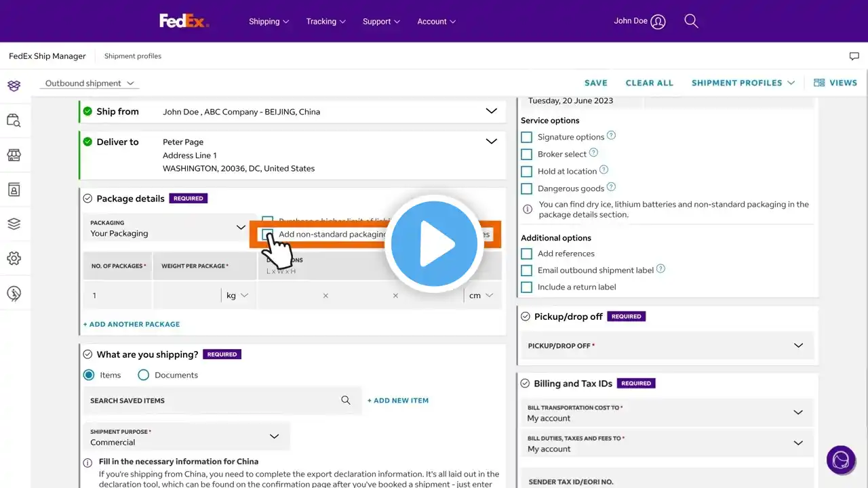Tick the Add references checkbox

point(526,253)
